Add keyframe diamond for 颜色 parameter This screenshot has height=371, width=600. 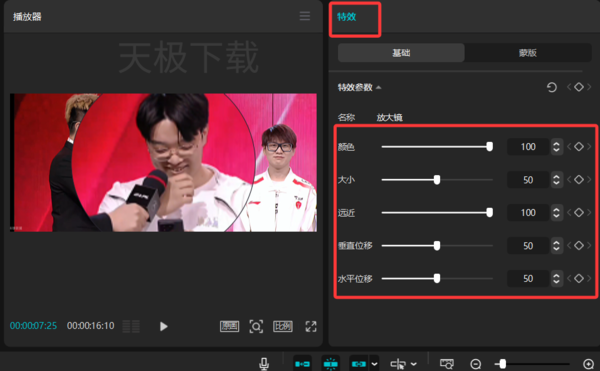click(x=579, y=146)
